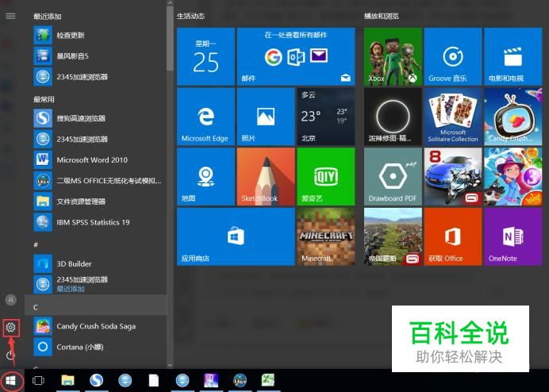This screenshot has height=392, width=549.
Task: Open the 地图 maps tile
Action: click(x=206, y=176)
